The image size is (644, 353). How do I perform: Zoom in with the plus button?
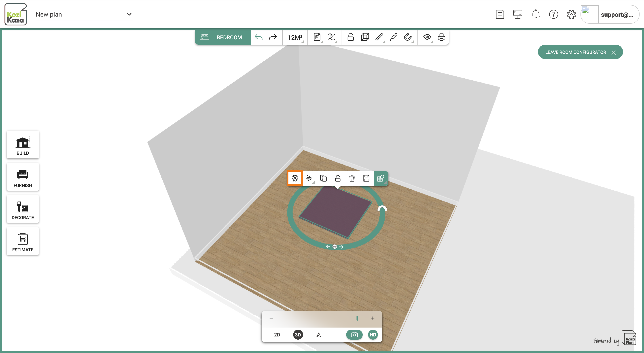373,318
